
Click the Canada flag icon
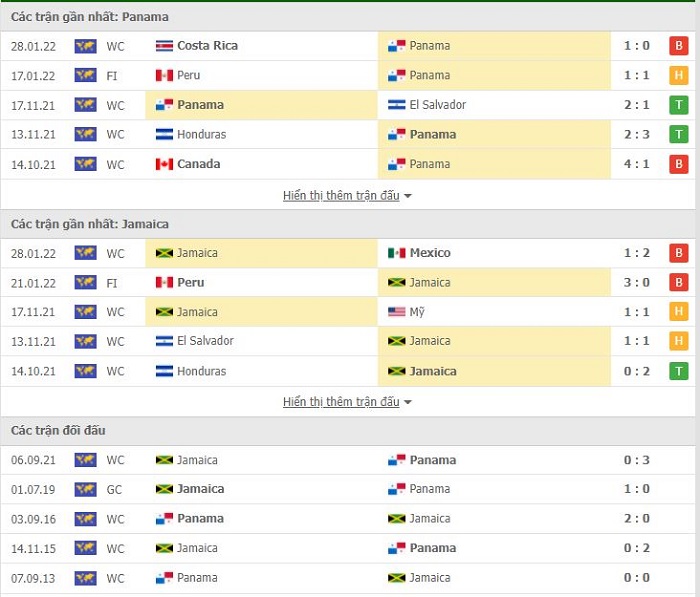click(164, 164)
